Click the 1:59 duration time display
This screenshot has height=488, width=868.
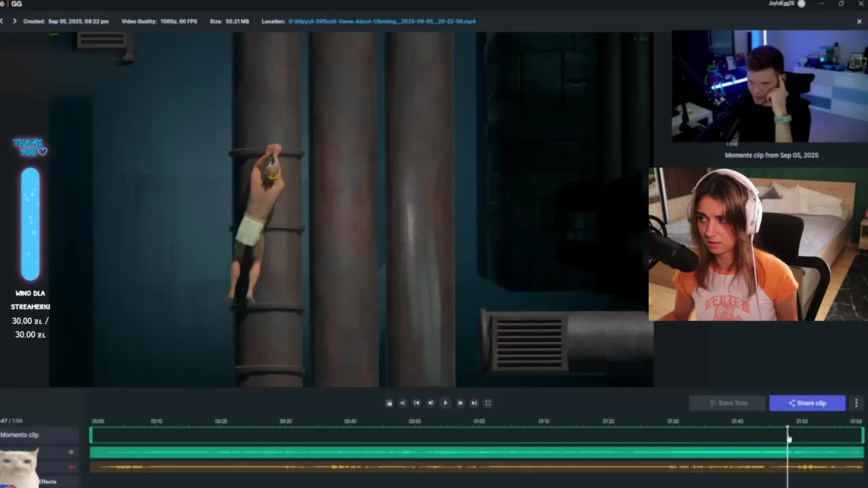[x=17, y=421]
